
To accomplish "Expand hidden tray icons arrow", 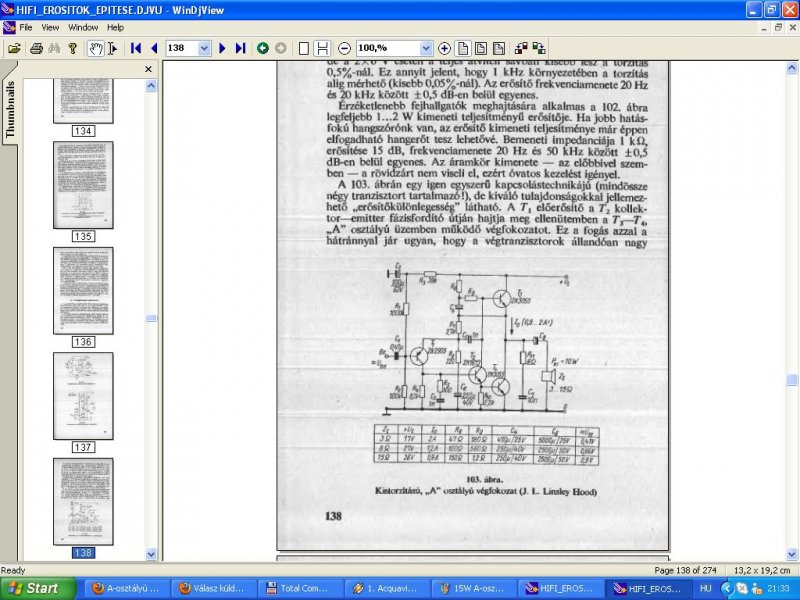I will point(727,589).
